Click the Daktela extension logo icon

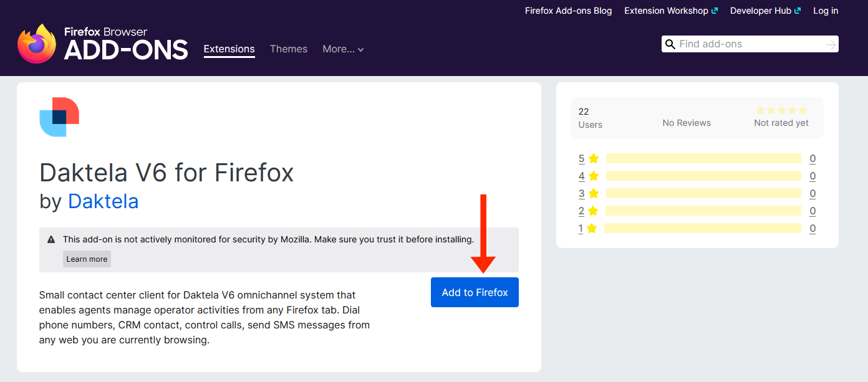tap(59, 117)
